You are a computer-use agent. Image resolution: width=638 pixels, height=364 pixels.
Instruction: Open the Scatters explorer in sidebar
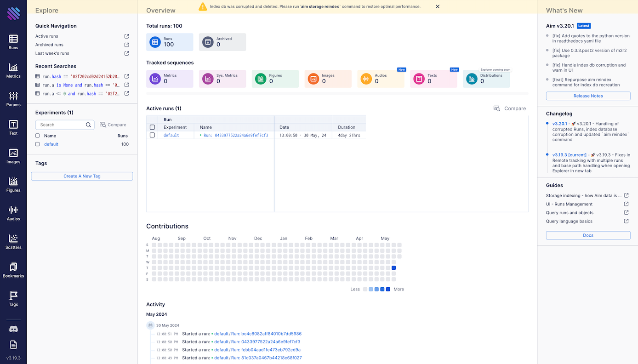tap(13, 241)
